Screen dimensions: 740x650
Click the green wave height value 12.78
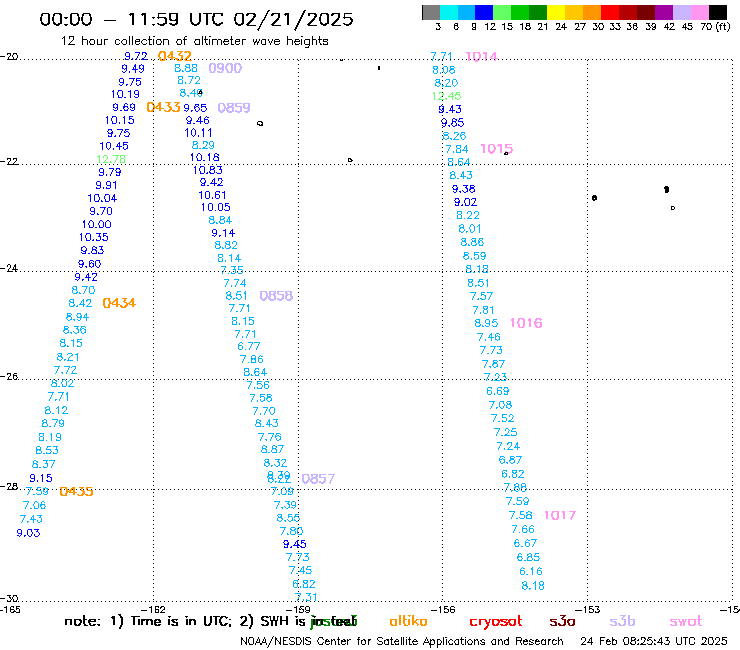point(111,159)
